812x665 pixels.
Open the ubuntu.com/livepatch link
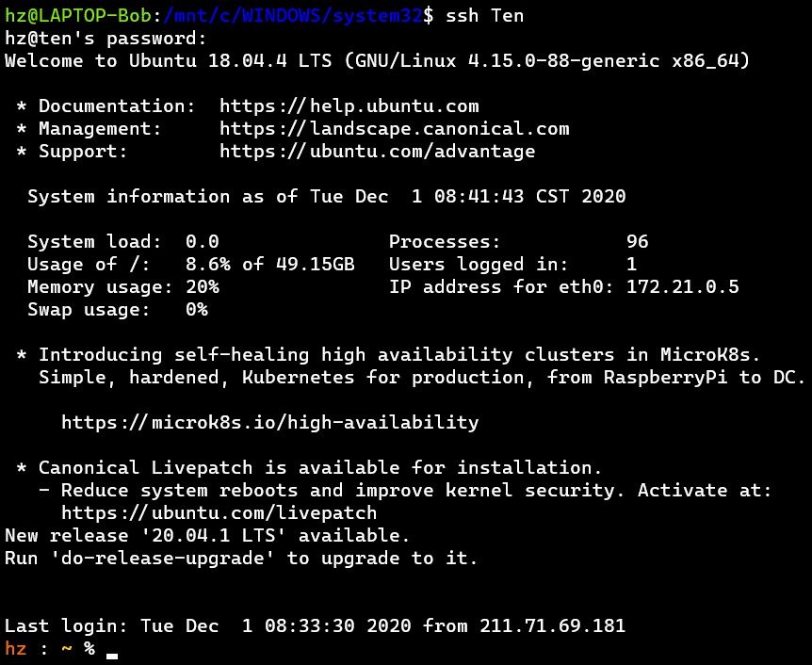(x=219, y=512)
